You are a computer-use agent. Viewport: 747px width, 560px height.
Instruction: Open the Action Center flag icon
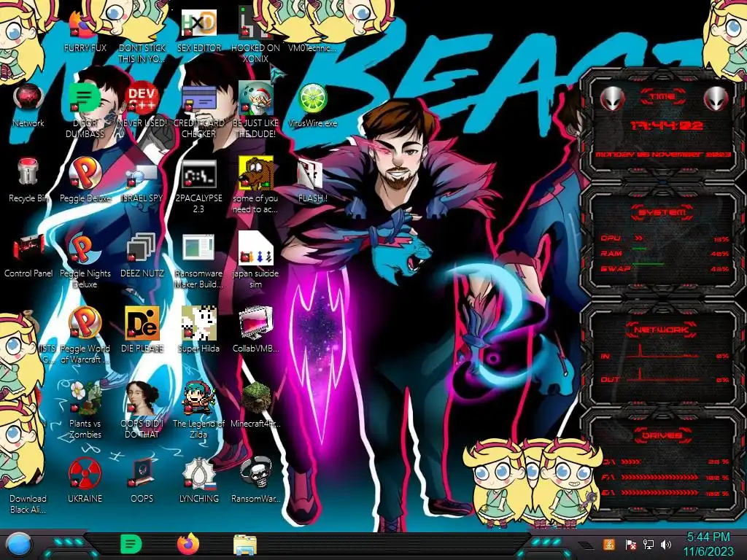coord(630,544)
